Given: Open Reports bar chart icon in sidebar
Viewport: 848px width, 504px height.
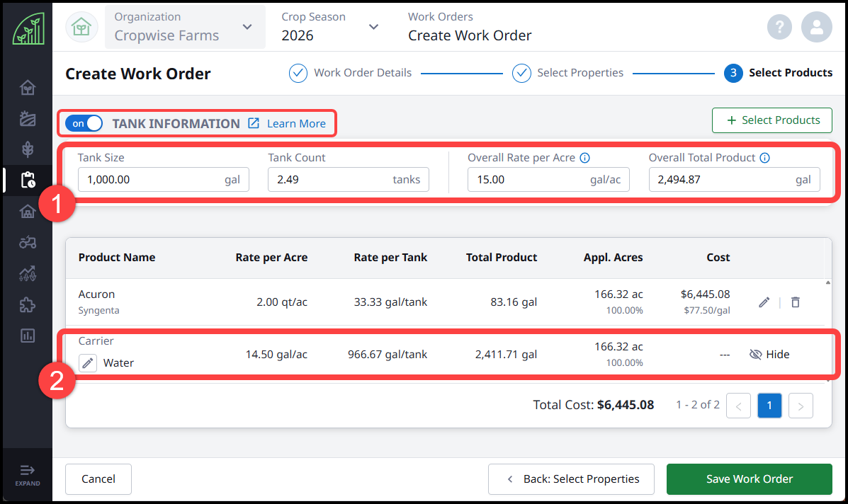Looking at the screenshot, I should (28, 336).
